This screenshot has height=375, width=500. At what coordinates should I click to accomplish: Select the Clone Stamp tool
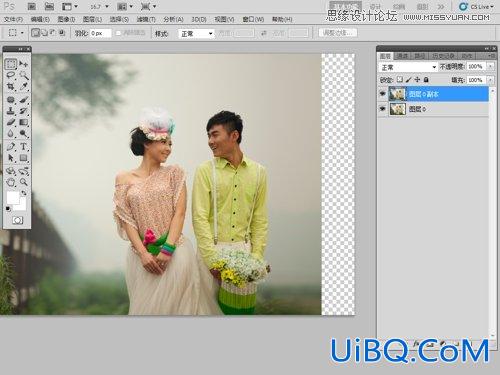point(11,111)
